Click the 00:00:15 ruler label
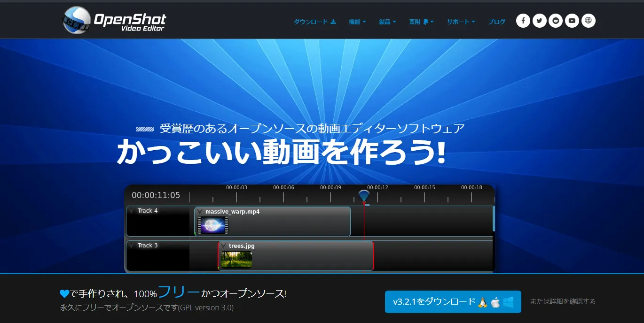The image size is (644, 323). coord(424,187)
